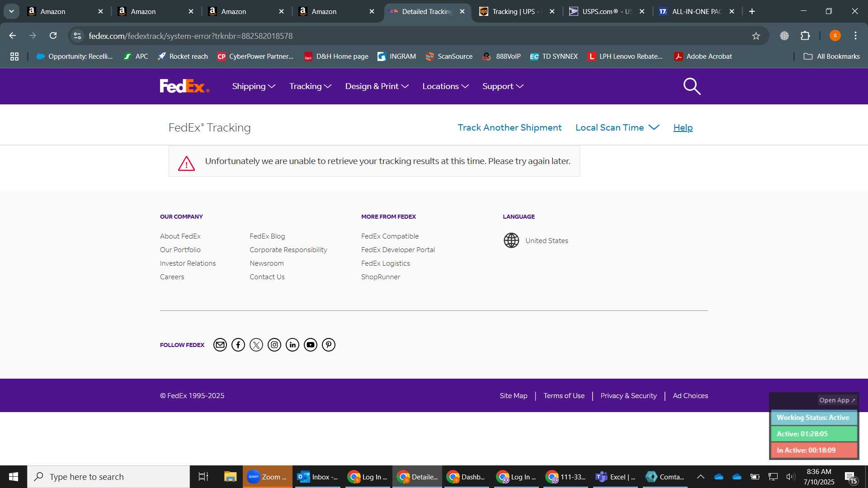
Task: Open FedEx email follow icon
Action: point(220,345)
